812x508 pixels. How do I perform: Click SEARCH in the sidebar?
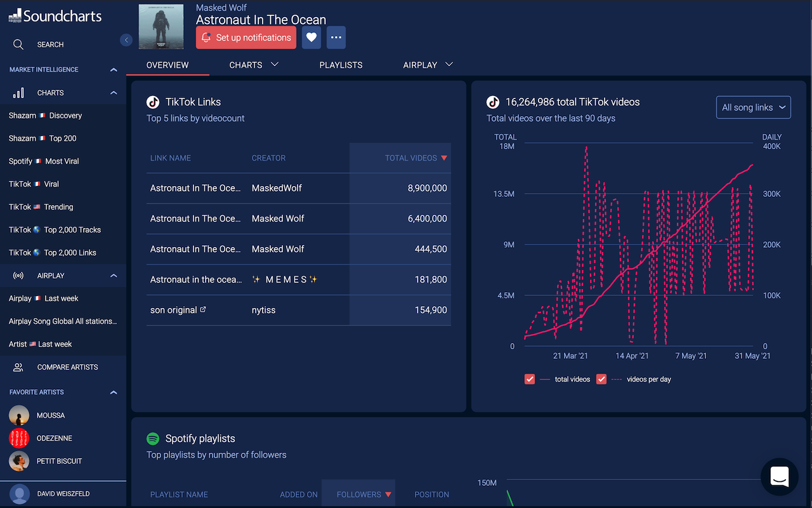pyautogui.click(x=50, y=44)
